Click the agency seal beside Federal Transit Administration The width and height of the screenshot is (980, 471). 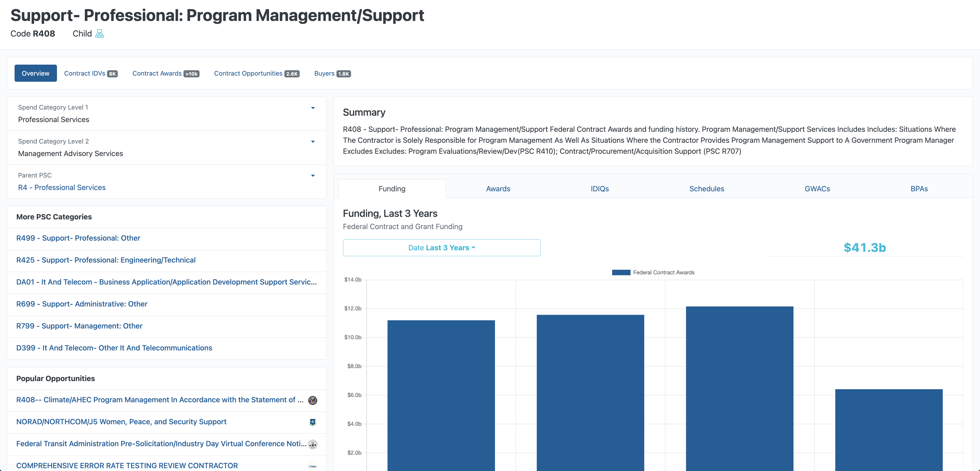(313, 444)
